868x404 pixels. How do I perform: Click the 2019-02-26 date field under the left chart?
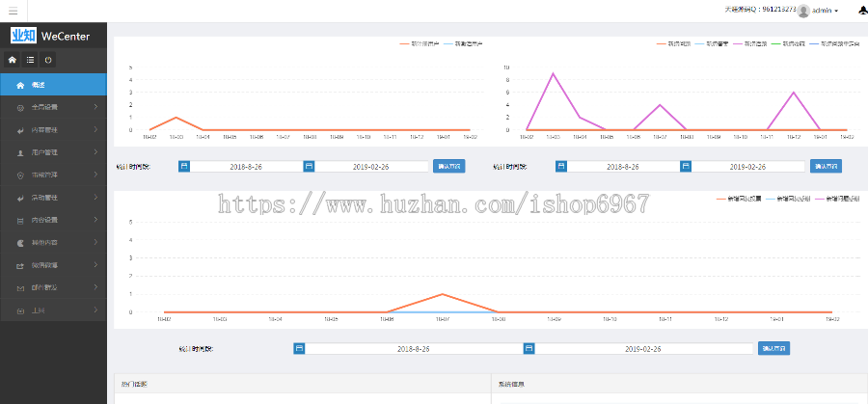(371, 166)
